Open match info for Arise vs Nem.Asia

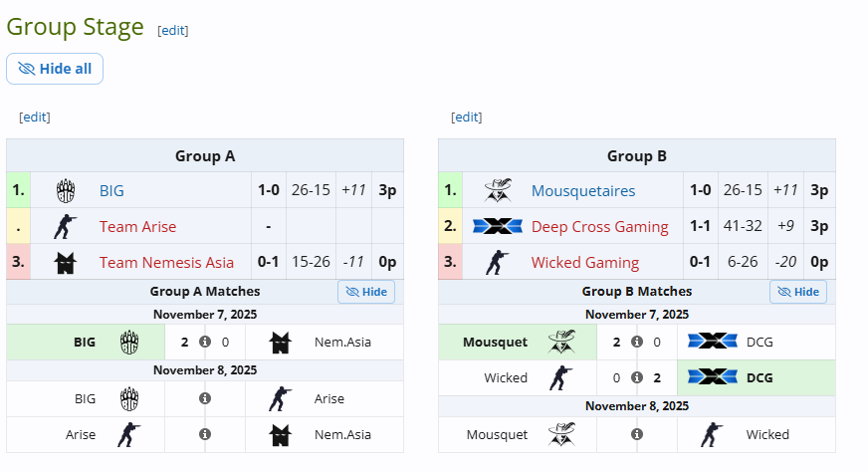pos(205,434)
